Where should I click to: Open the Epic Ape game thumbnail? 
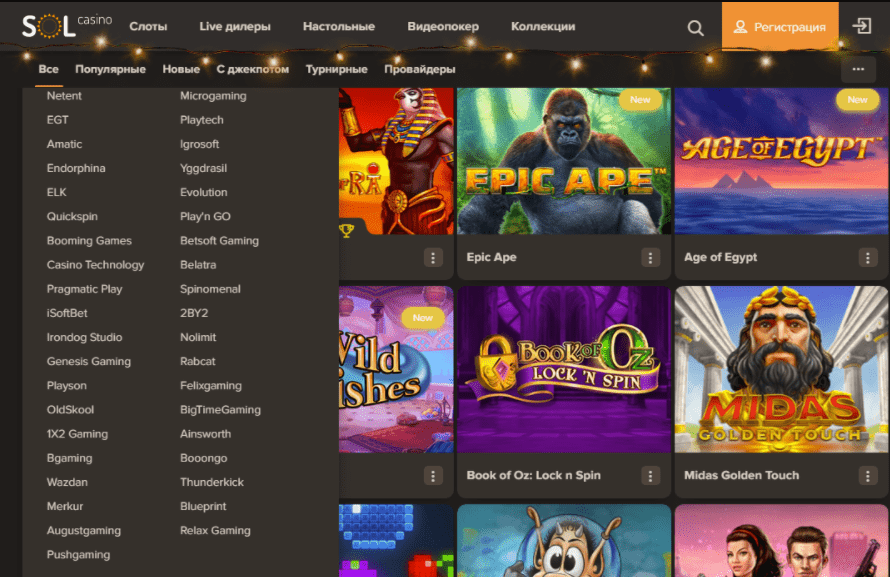coord(564,161)
